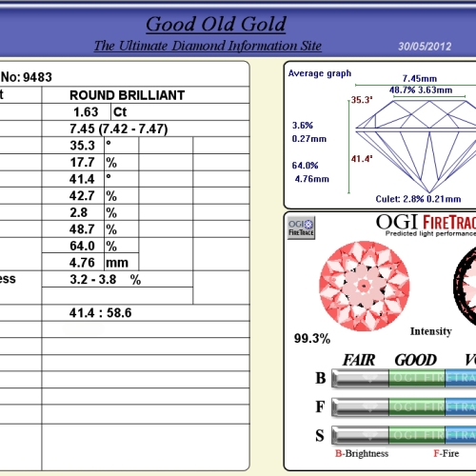This screenshot has height=476, width=476.
Task: Click the total depth 64.0 percent cell
Action: coord(82,246)
